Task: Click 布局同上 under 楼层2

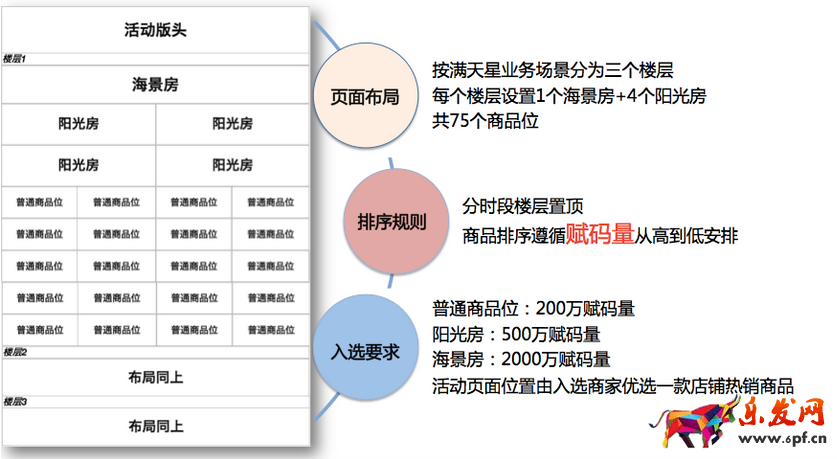Action: 156,377
